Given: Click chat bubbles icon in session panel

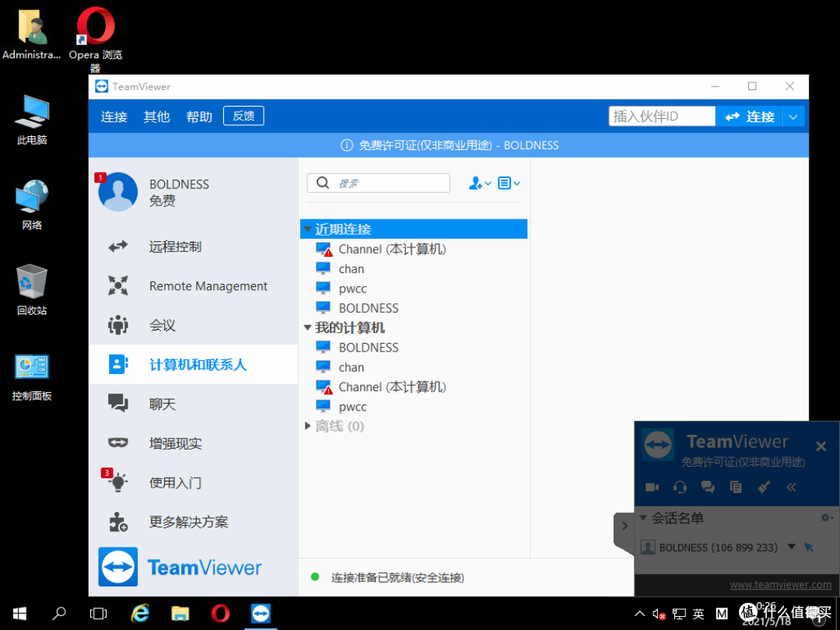Looking at the screenshot, I should pos(708,487).
